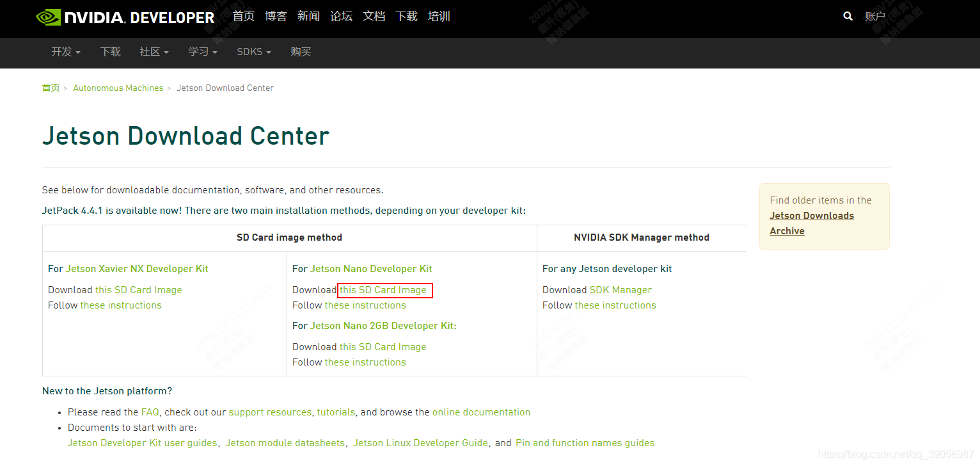Open the Jetson Nano Developer Kit link
Viewport: 980px width, 466px height.
(371, 269)
